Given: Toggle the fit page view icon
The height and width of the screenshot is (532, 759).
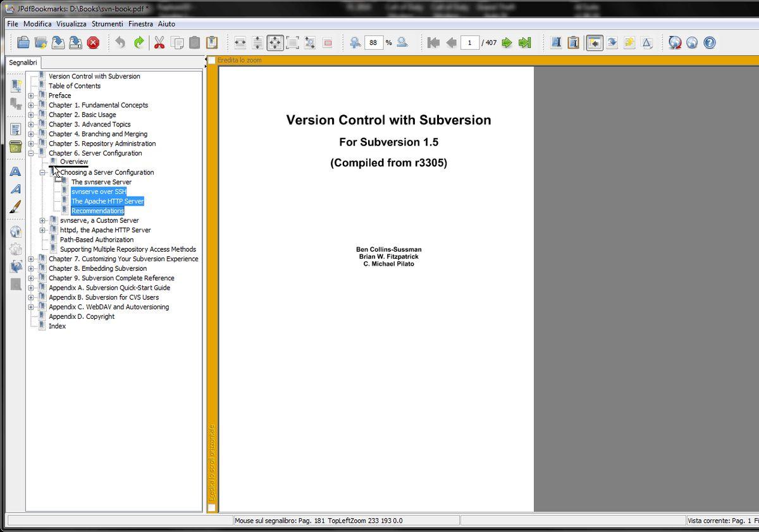Looking at the screenshot, I should click(275, 42).
